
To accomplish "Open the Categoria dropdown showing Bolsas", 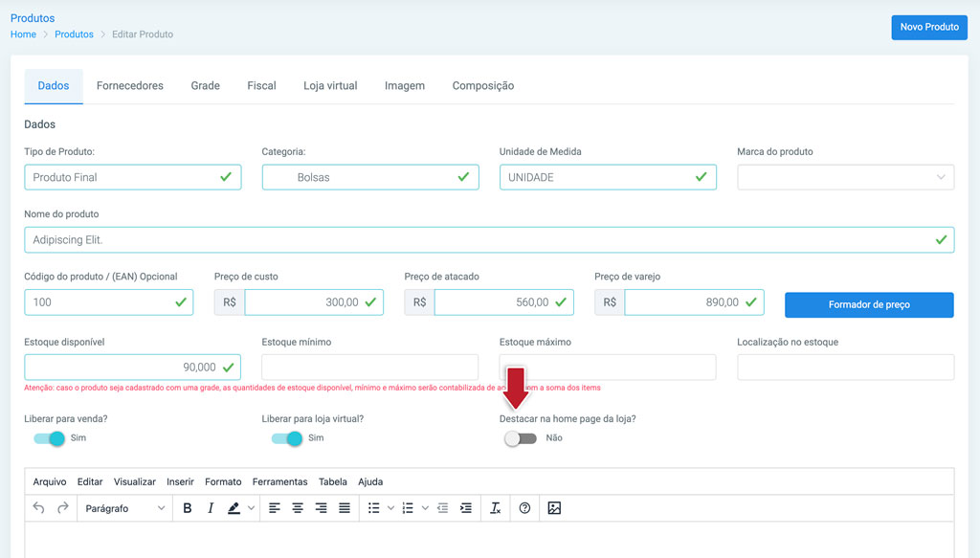I will coord(370,177).
